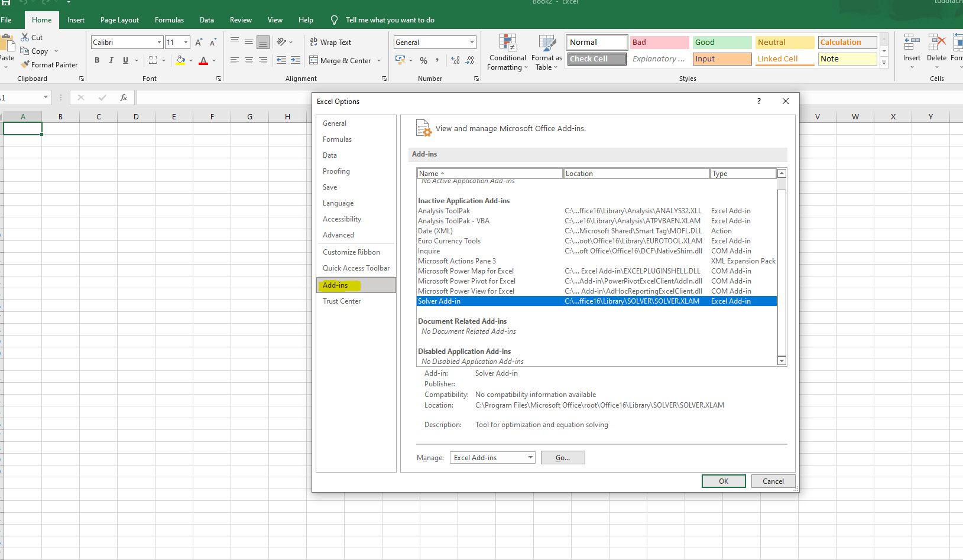Image resolution: width=963 pixels, height=560 pixels.
Task: Open Conditional Formatting options
Action: pyautogui.click(x=507, y=52)
